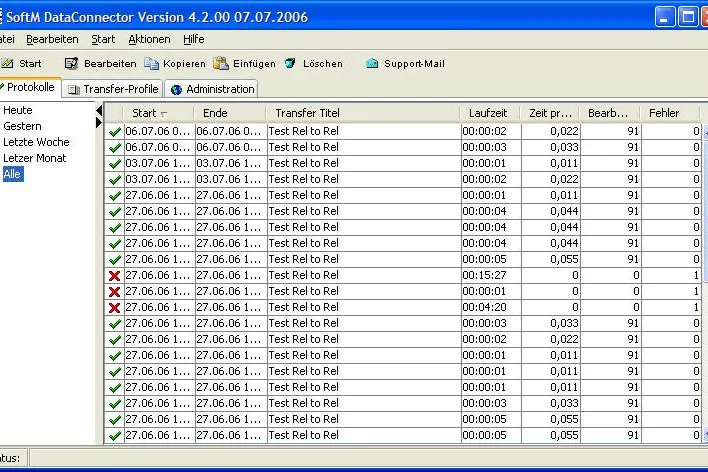The height and width of the screenshot is (472, 708).
Task: Open the Hilfe menu
Action: [194, 39]
